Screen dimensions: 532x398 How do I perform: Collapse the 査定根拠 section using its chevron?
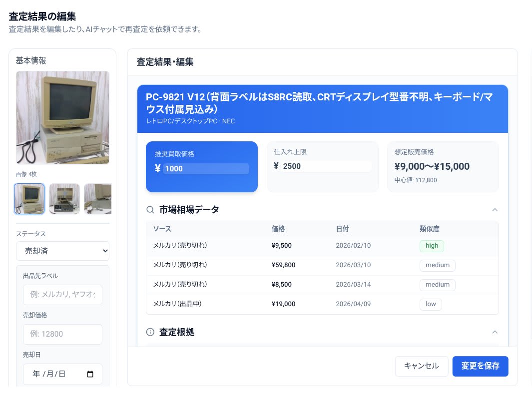(x=495, y=332)
